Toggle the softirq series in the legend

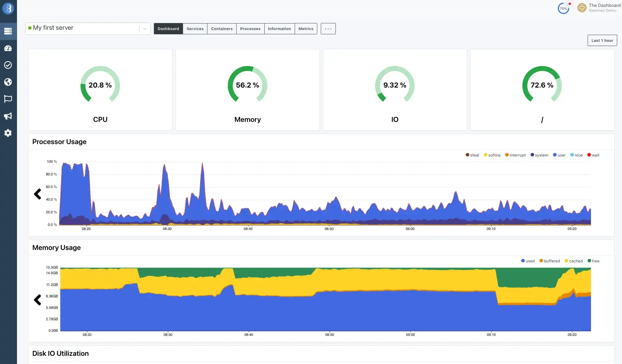coord(492,155)
